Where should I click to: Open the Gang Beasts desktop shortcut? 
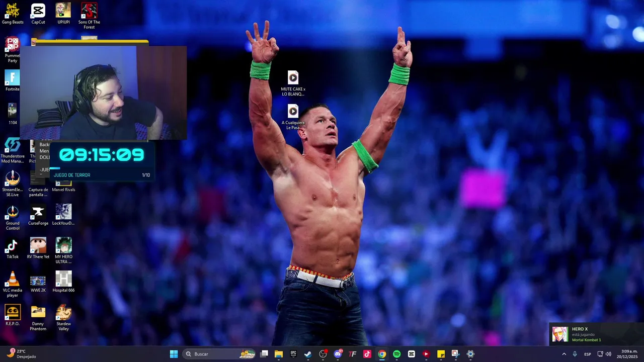[x=13, y=14]
